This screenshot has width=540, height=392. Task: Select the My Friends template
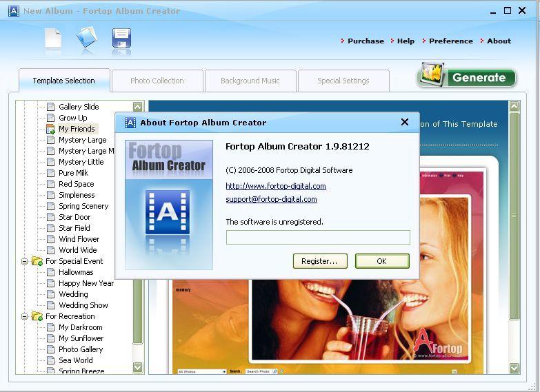tap(77, 129)
